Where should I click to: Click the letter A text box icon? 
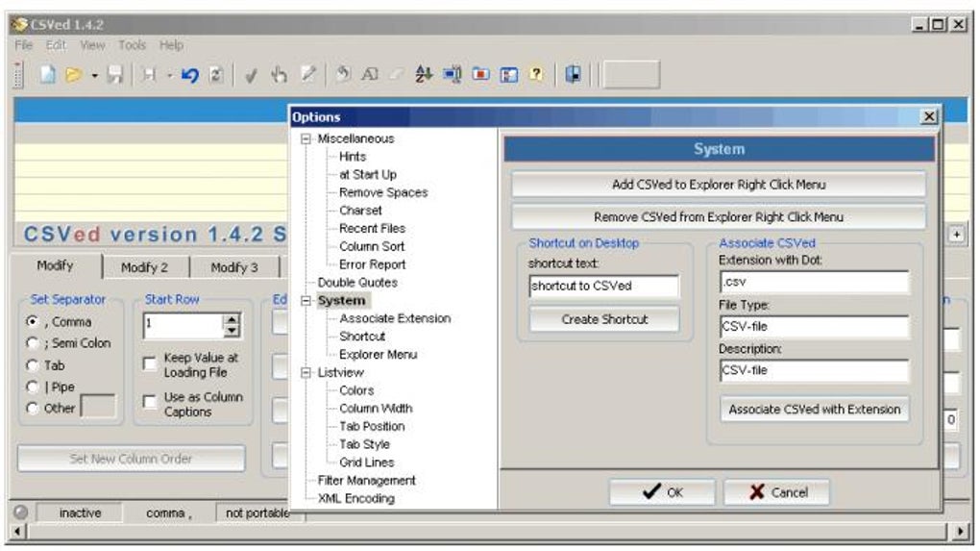point(370,74)
